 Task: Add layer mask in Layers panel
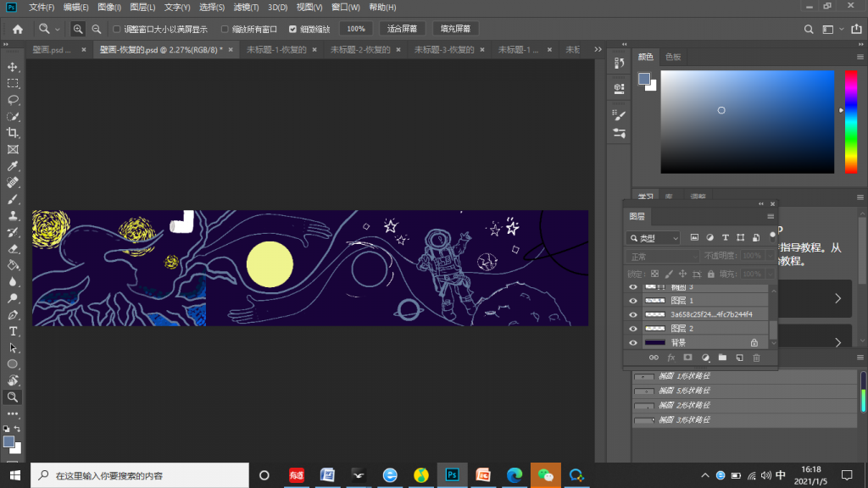(687, 358)
